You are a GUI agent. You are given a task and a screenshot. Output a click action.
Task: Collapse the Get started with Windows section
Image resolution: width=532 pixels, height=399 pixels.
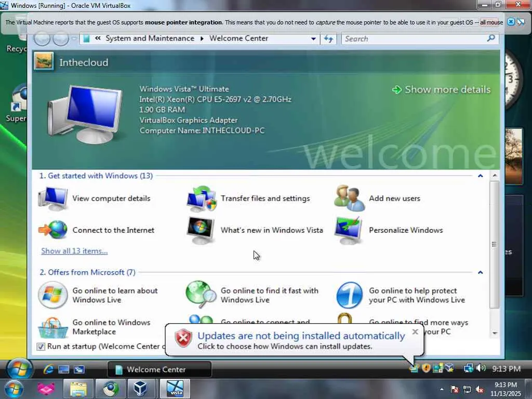click(481, 176)
